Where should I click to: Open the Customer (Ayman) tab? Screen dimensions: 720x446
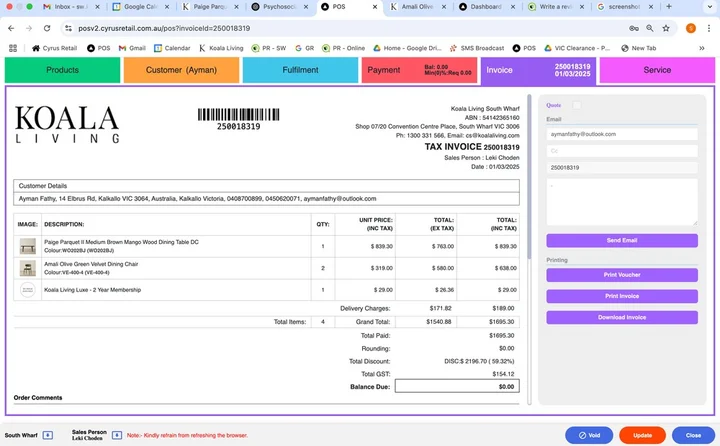pos(181,70)
